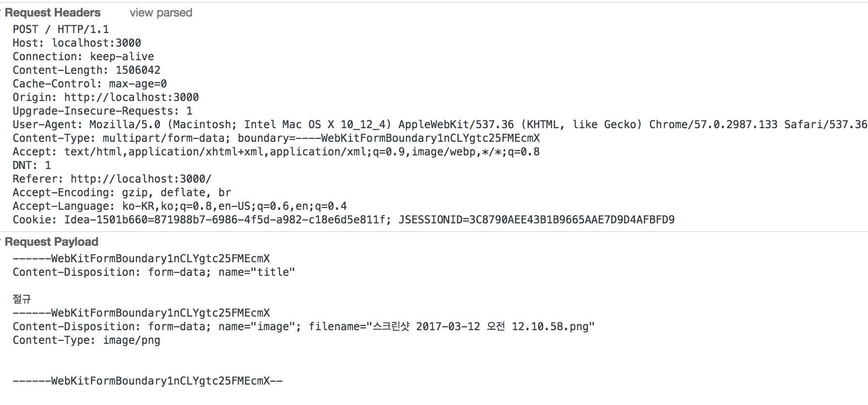Image resolution: width=868 pixels, height=405 pixels.
Task: Click the Content-Type: image/png payload line
Action: (86, 340)
